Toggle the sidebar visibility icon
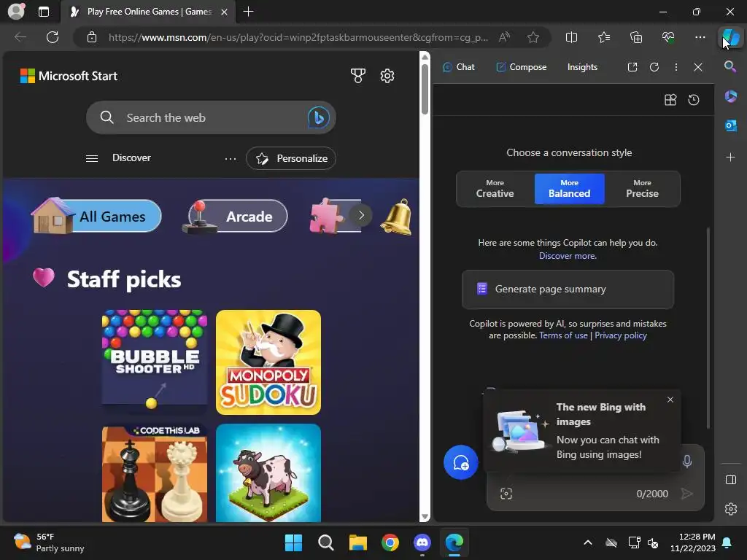This screenshot has height=560, width=747. (730, 480)
